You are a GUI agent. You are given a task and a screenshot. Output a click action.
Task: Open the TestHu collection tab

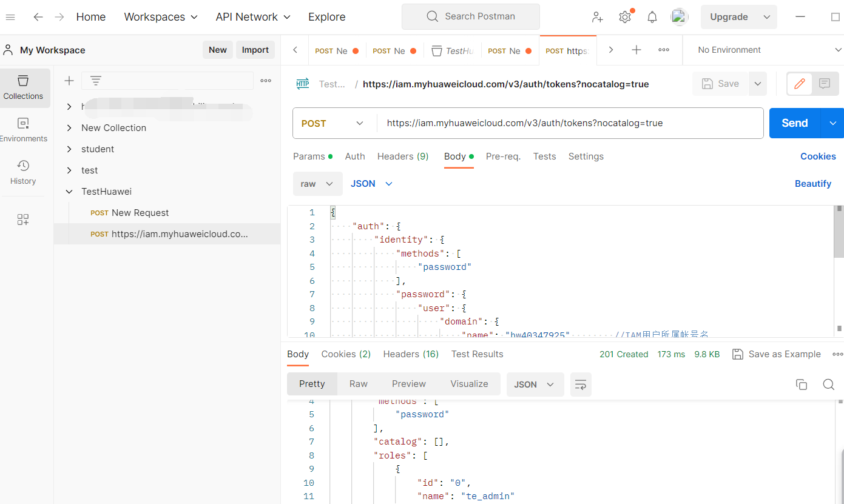tap(452, 51)
